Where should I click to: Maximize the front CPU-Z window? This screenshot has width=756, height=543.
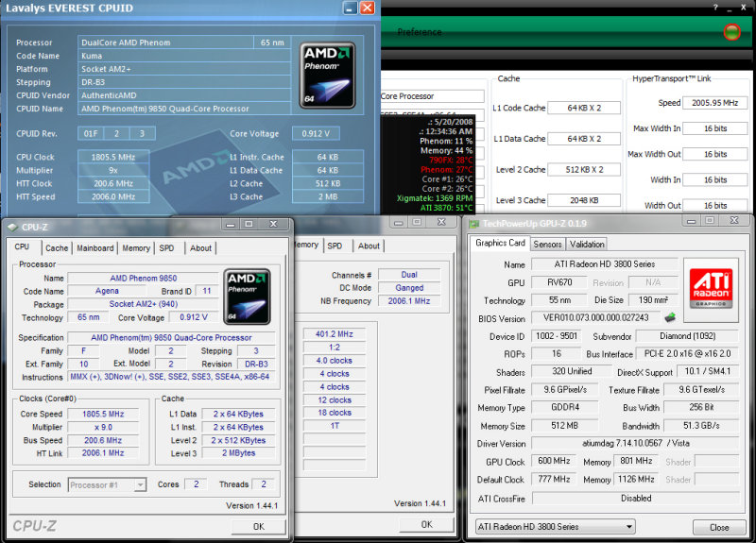(249, 224)
